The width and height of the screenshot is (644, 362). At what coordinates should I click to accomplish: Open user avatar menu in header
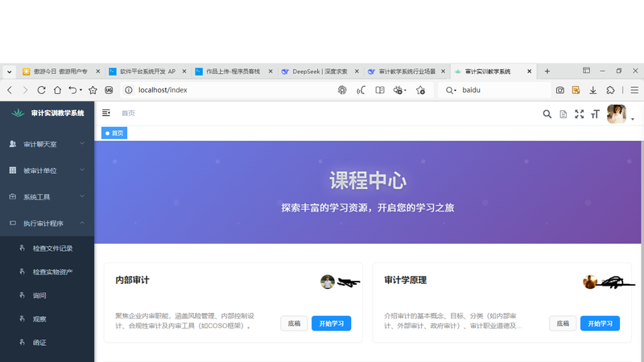point(617,113)
